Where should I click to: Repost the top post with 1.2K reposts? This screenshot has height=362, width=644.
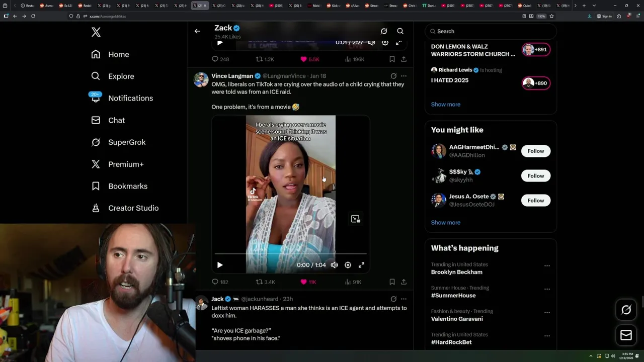point(265,59)
